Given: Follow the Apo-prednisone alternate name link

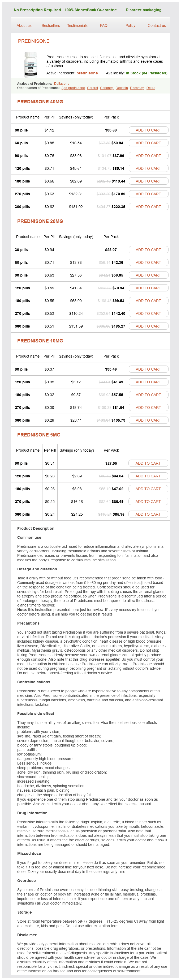Looking at the screenshot, I should [x=73, y=88].
